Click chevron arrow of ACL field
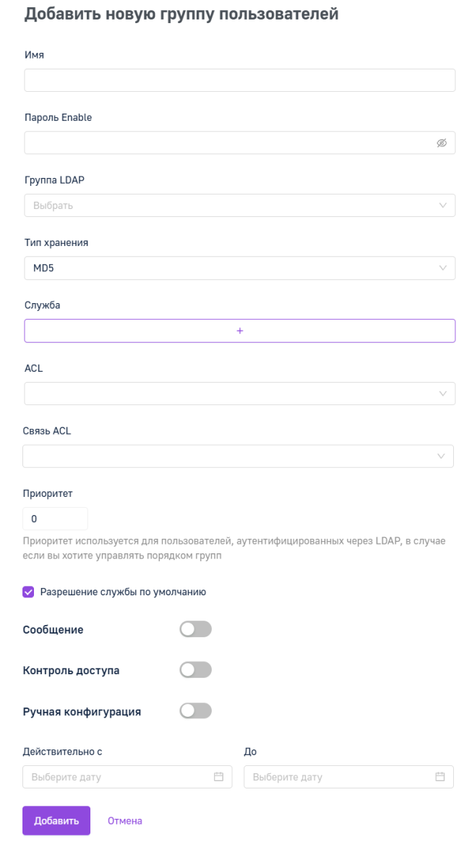Viewport: 472px width, 868px height. coord(443,393)
